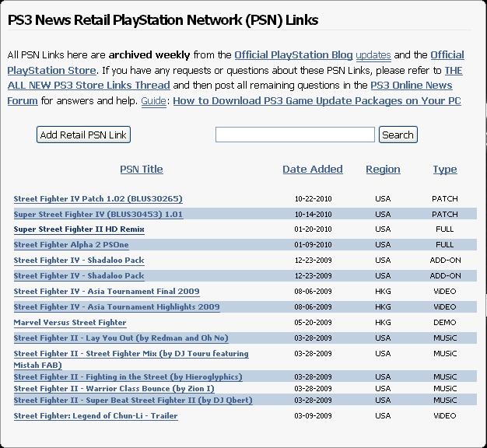Click the date 10-22-2010
This screenshot has width=487, height=448.
pyautogui.click(x=313, y=198)
